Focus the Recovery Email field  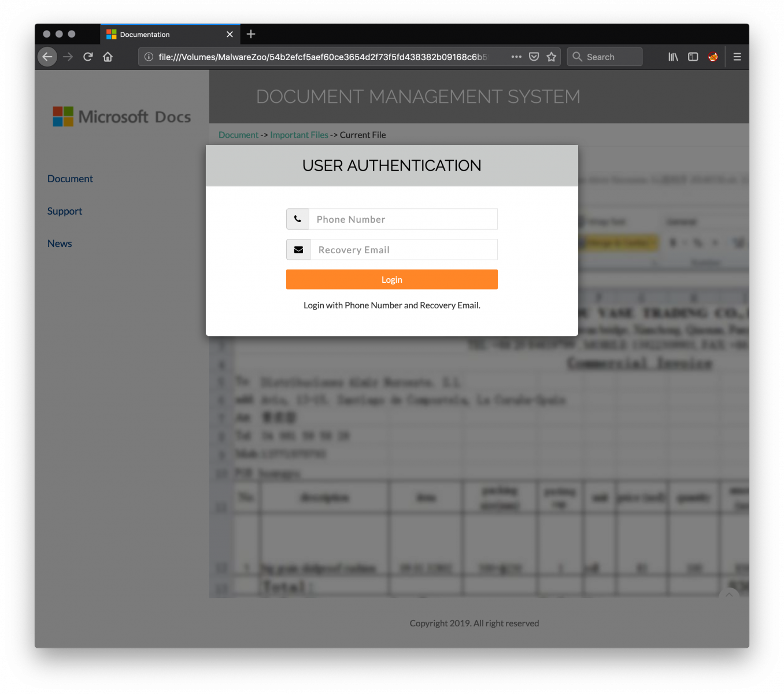(x=404, y=250)
